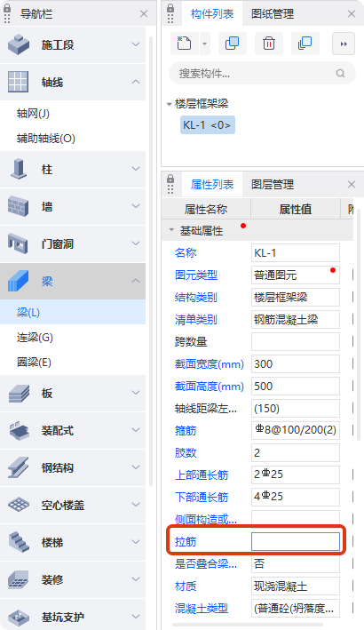Expand the 施工段 section chevron
Viewport: 364px width, 630px height.
136,44
